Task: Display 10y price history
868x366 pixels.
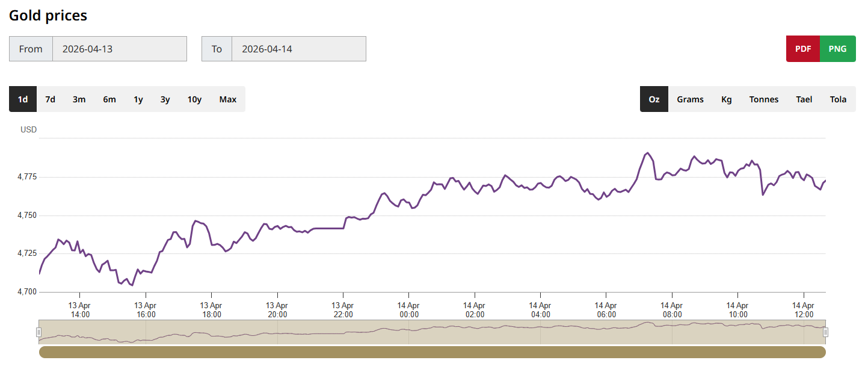Action: 194,99
